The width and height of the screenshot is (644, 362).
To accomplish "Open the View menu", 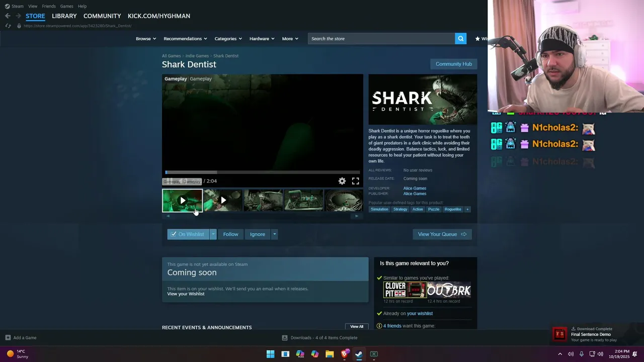I will [x=33, y=6].
